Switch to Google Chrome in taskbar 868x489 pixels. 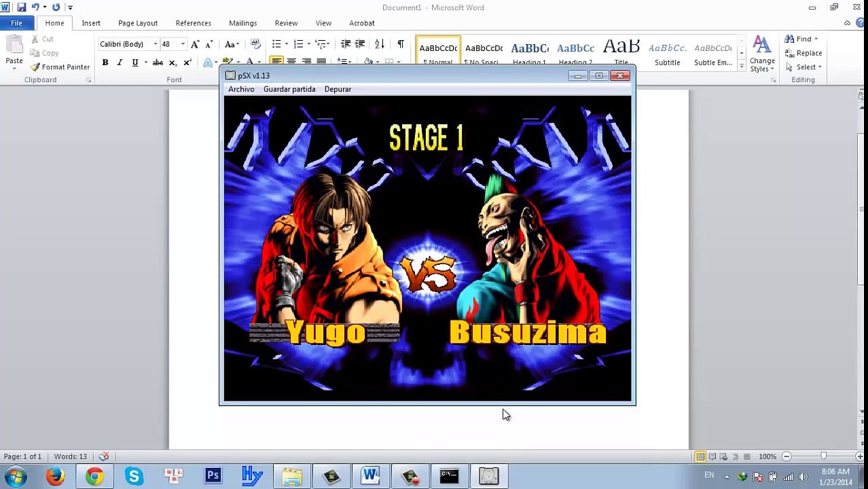[x=94, y=476]
